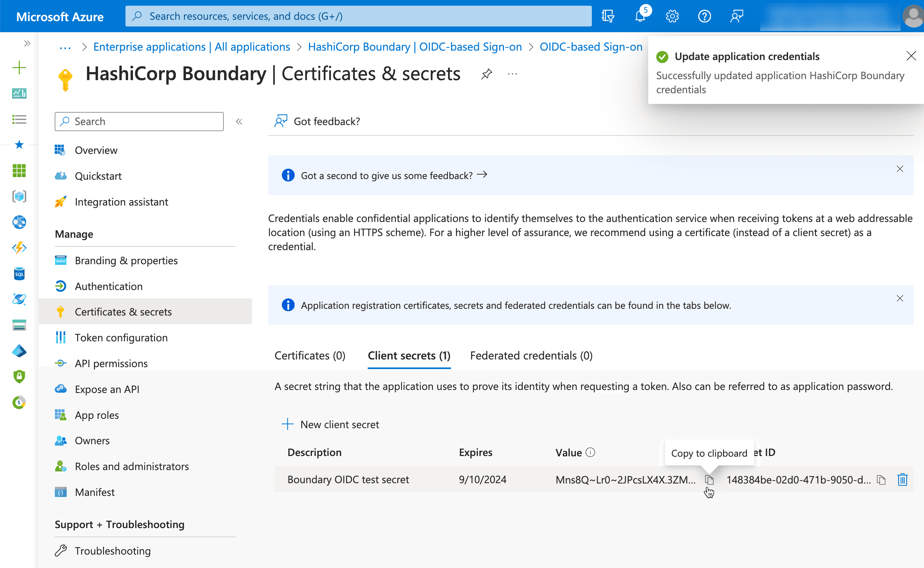Open Storage accounts icon in left rail

coord(19,325)
